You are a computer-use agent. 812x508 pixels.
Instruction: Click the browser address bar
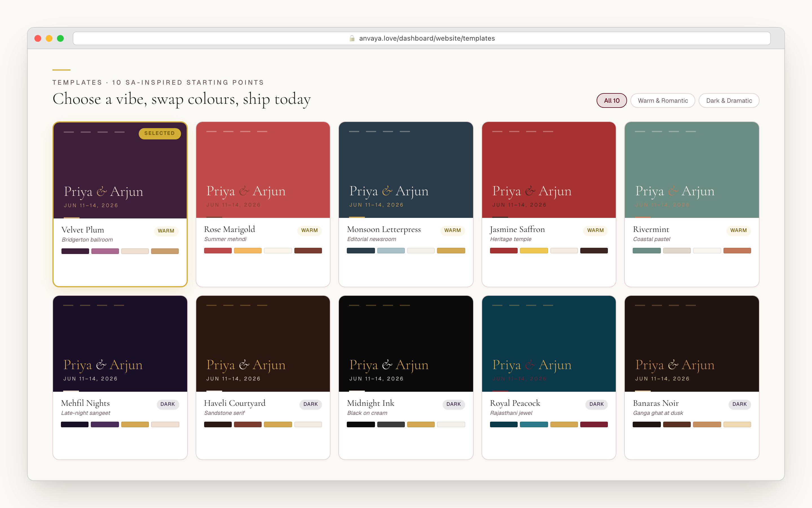point(422,38)
